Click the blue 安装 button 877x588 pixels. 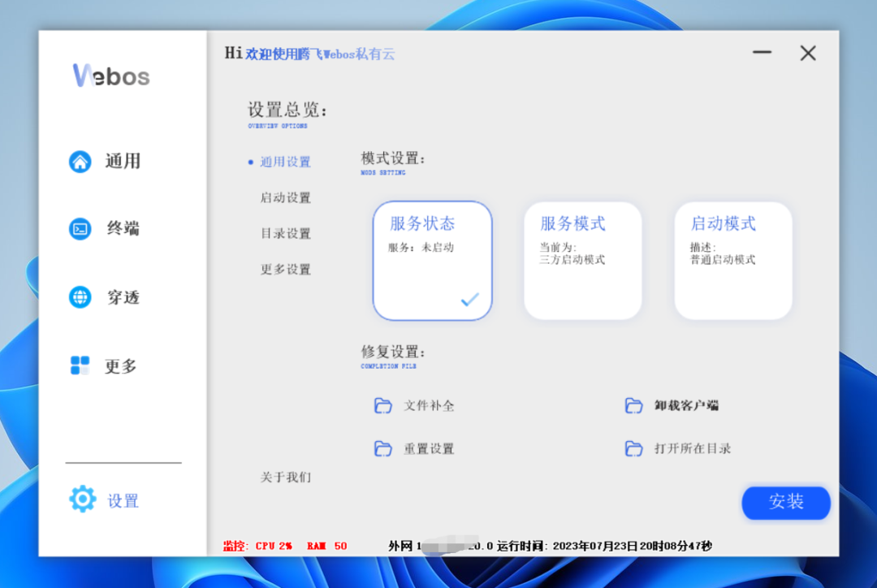click(x=786, y=503)
